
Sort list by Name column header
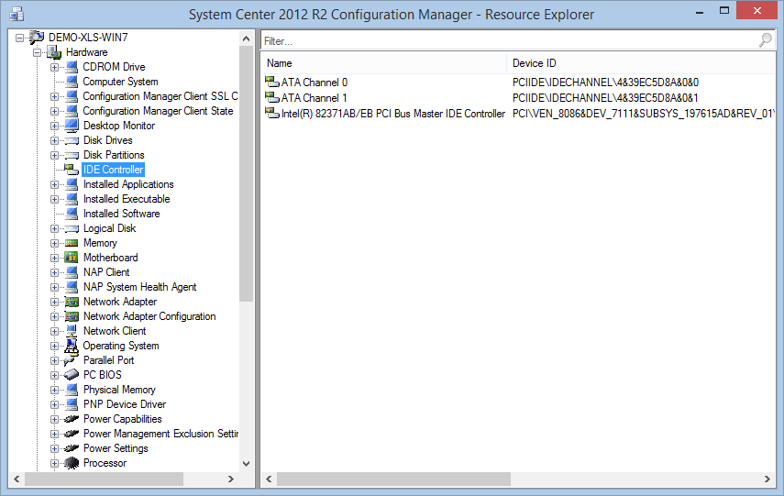[384, 63]
